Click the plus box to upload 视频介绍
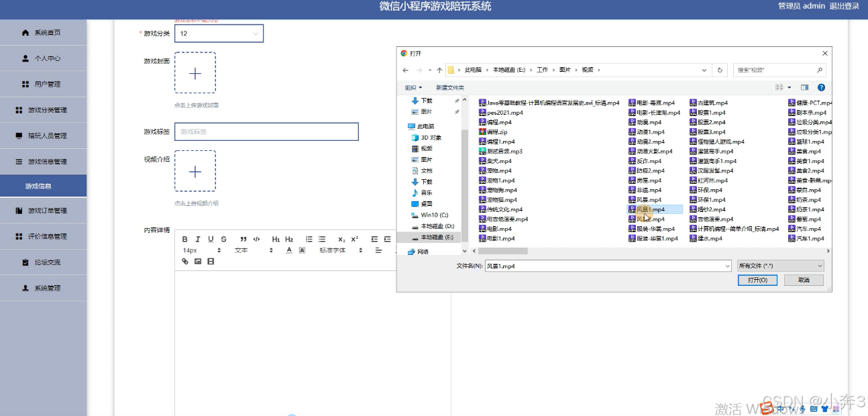The image size is (868, 416). (195, 171)
